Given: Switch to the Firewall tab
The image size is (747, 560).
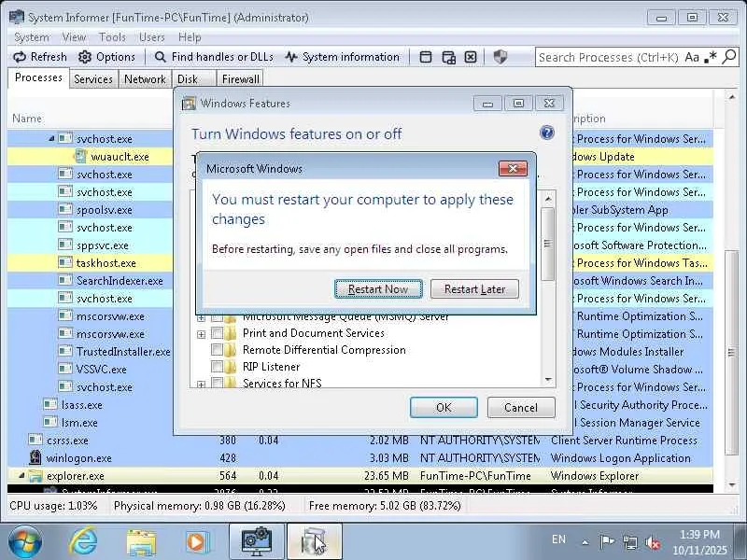Looking at the screenshot, I should [241, 79].
